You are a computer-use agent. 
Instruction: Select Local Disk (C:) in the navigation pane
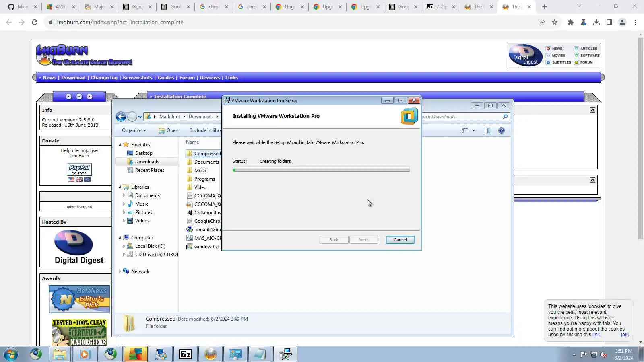pyautogui.click(x=150, y=246)
